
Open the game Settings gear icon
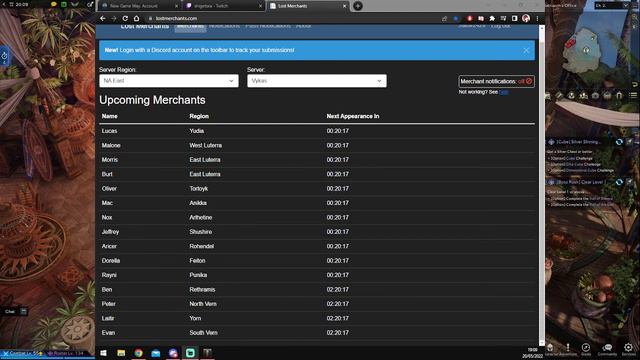point(628,348)
